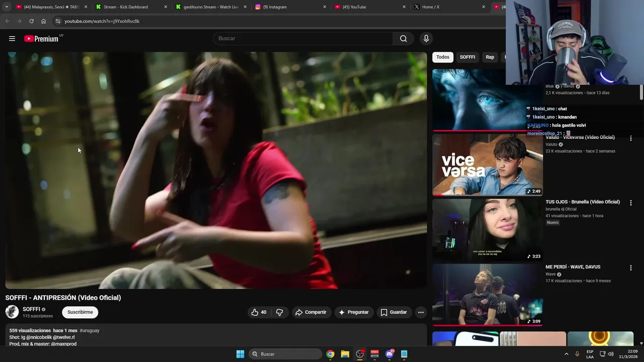Click the Wave channel name
644x362 pixels.
pos(550,275)
